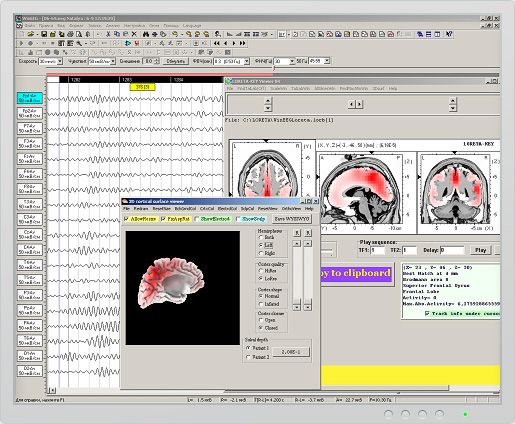Open Help menu in 3D cortical viewer
The height and width of the screenshot is (424, 515).
tap(309, 209)
